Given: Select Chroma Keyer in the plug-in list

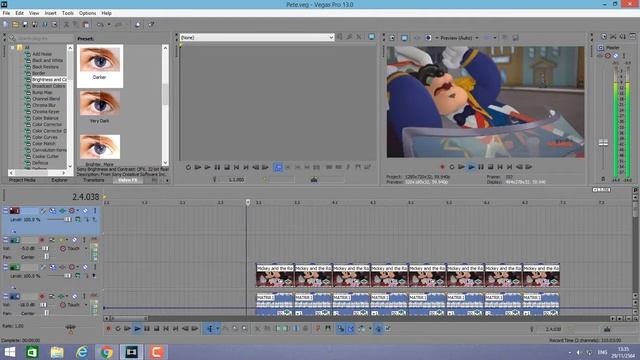Looking at the screenshot, I should pos(46,111).
